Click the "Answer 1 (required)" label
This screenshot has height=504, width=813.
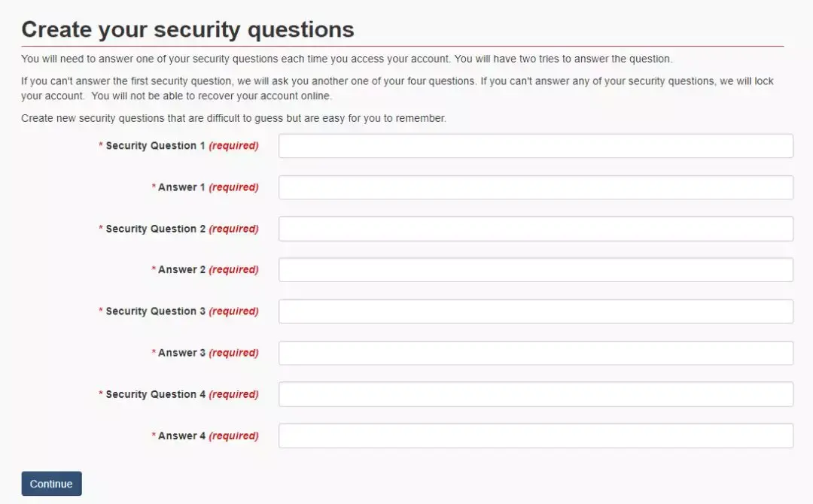click(206, 187)
